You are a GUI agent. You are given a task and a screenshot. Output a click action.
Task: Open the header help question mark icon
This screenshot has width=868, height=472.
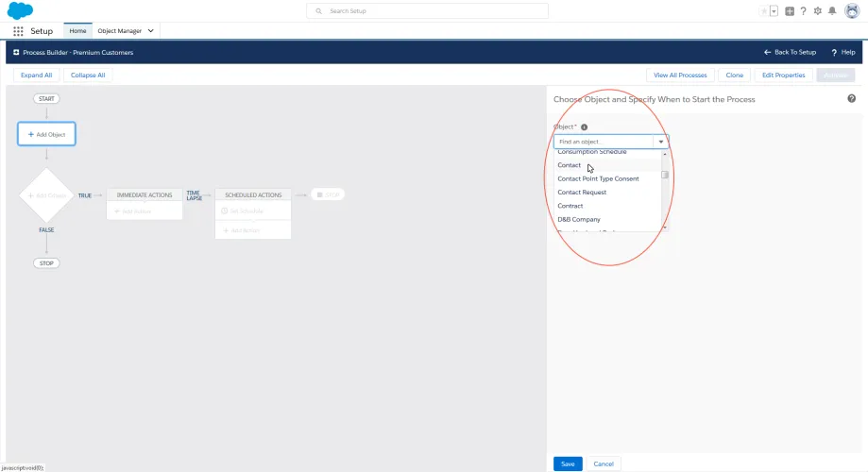803,11
